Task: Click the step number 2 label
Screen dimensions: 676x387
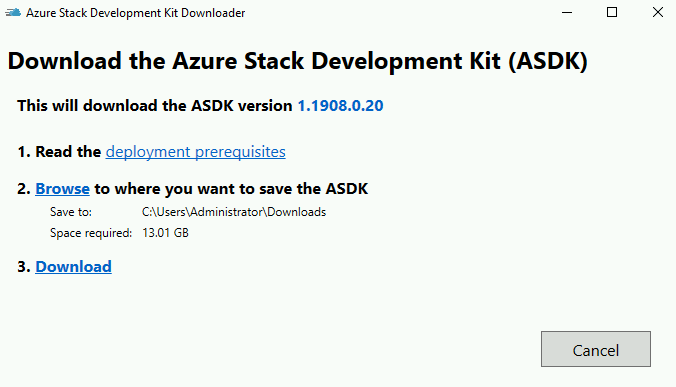Action: click(x=24, y=189)
